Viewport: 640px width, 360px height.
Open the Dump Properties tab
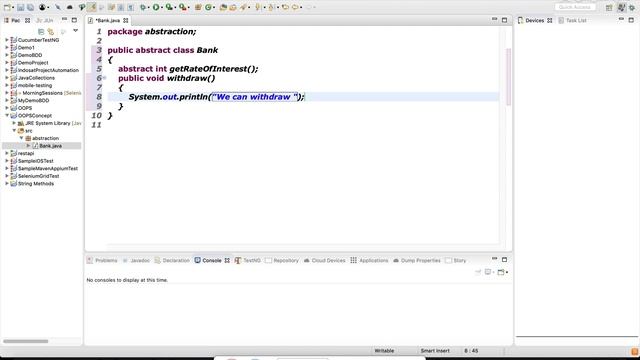tap(417, 260)
